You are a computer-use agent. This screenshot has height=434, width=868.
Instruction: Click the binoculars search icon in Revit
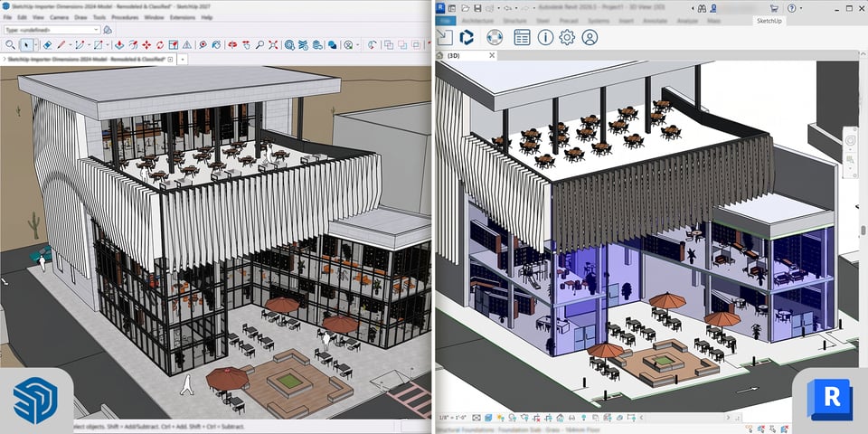pyautogui.click(x=702, y=8)
